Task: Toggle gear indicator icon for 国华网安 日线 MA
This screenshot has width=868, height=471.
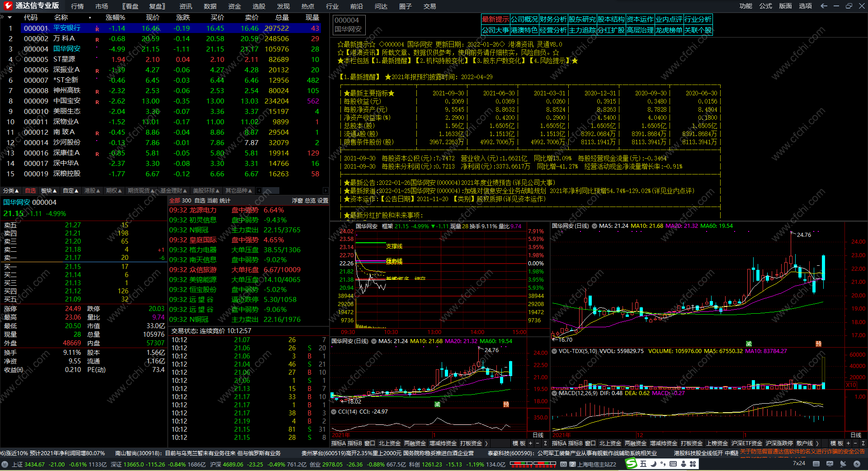Action: (595, 226)
